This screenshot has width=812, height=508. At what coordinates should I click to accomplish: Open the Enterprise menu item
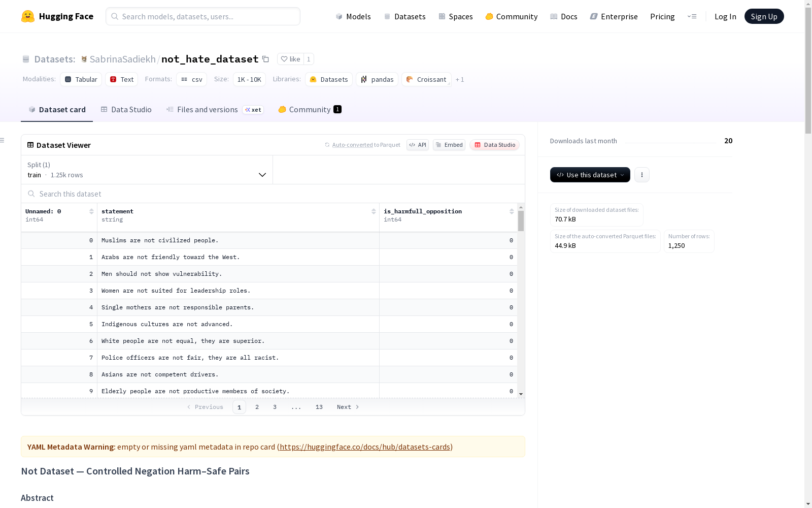tap(614, 16)
